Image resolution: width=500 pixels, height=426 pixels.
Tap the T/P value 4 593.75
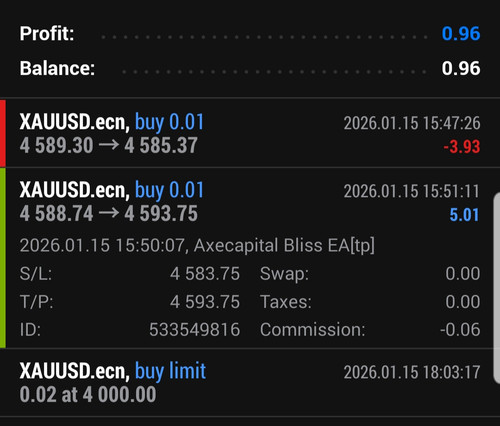pyautogui.click(x=205, y=302)
